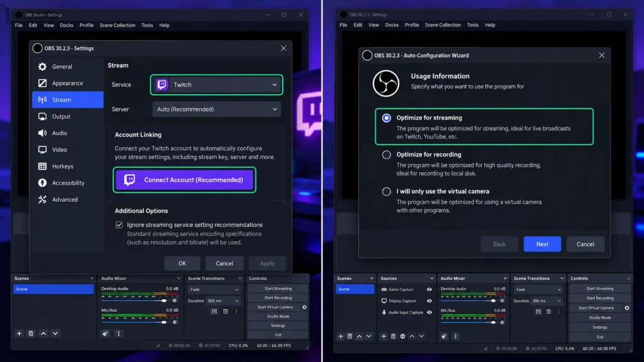Click the CPU: 0.4% status text

[565, 348]
